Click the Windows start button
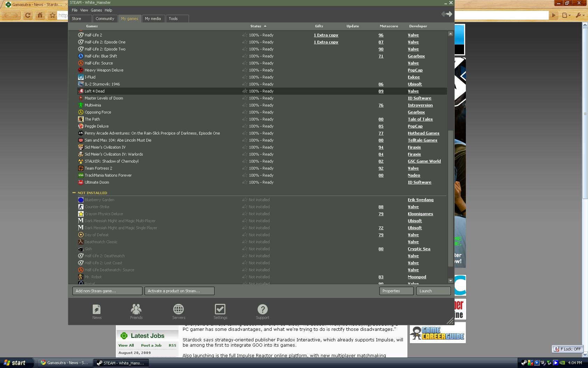Image resolution: width=588 pixels, height=368 pixels. (x=17, y=363)
